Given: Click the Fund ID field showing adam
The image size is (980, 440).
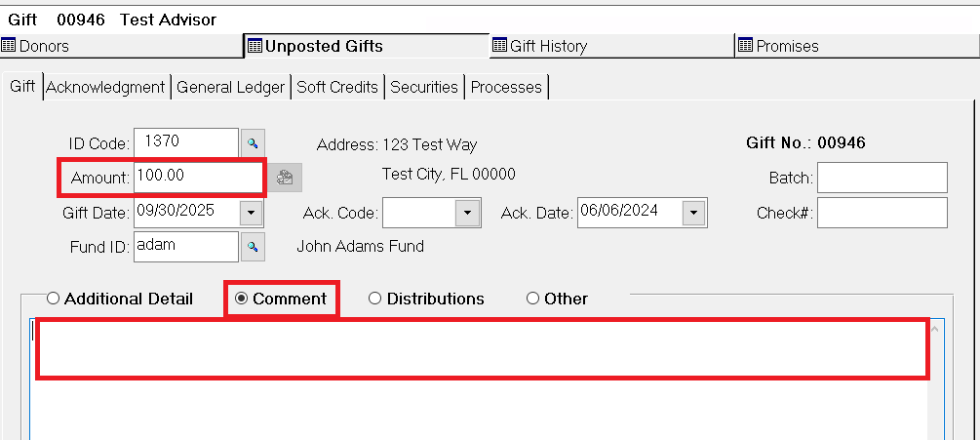Looking at the screenshot, I should (186, 247).
